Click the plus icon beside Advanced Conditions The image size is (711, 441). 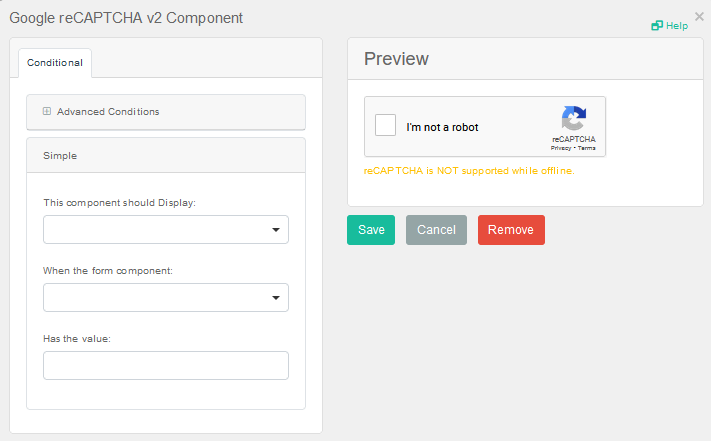(47, 111)
